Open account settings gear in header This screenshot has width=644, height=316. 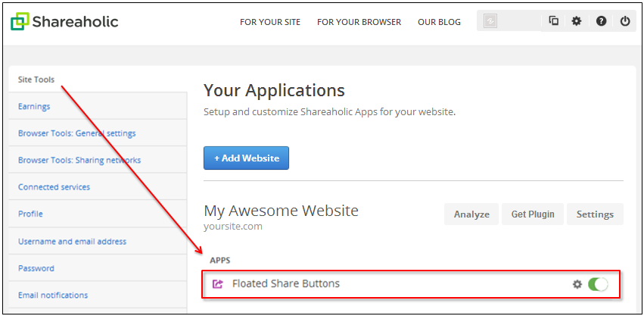tap(577, 21)
